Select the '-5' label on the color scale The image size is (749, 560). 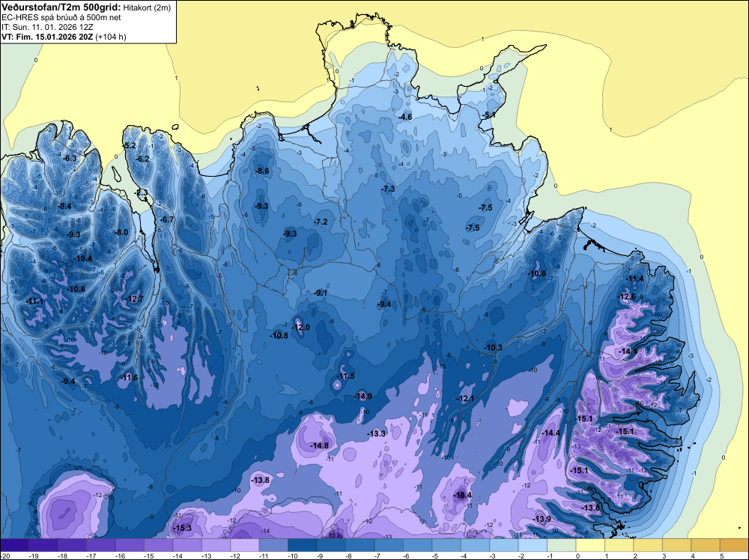click(437, 556)
